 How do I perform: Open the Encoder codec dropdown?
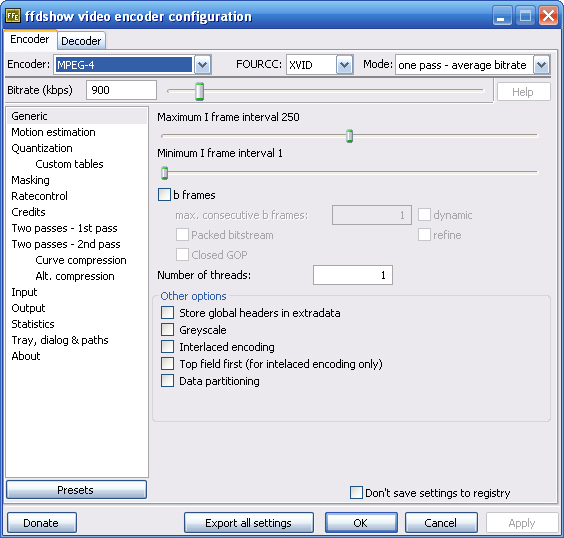pyautogui.click(x=203, y=65)
